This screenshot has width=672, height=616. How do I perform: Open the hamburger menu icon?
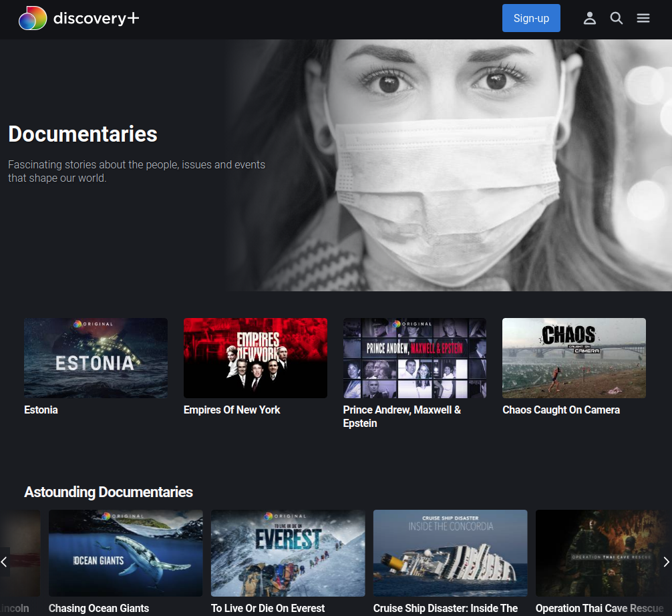pos(643,18)
